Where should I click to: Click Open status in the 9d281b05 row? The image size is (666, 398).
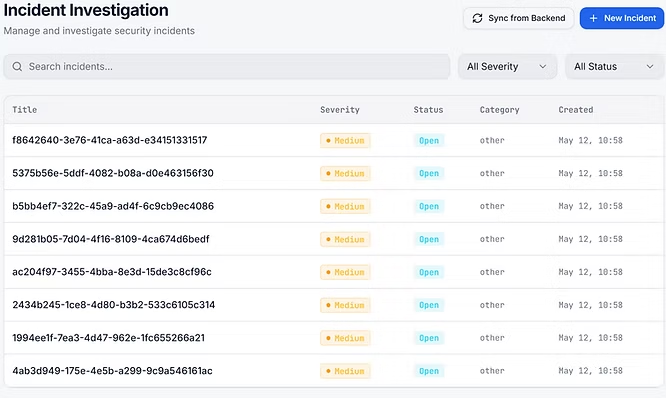pyautogui.click(x=429, y=239)
